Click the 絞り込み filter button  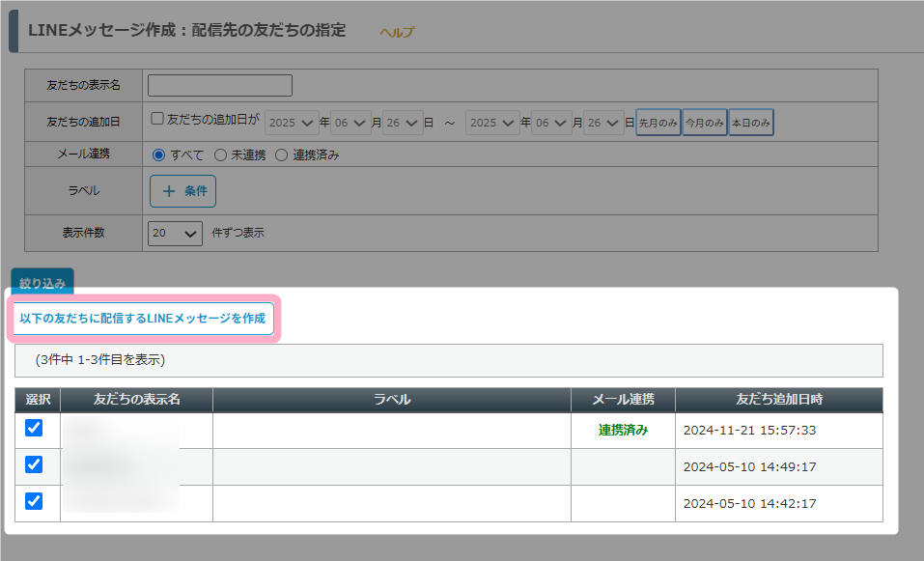click(42, 282)
